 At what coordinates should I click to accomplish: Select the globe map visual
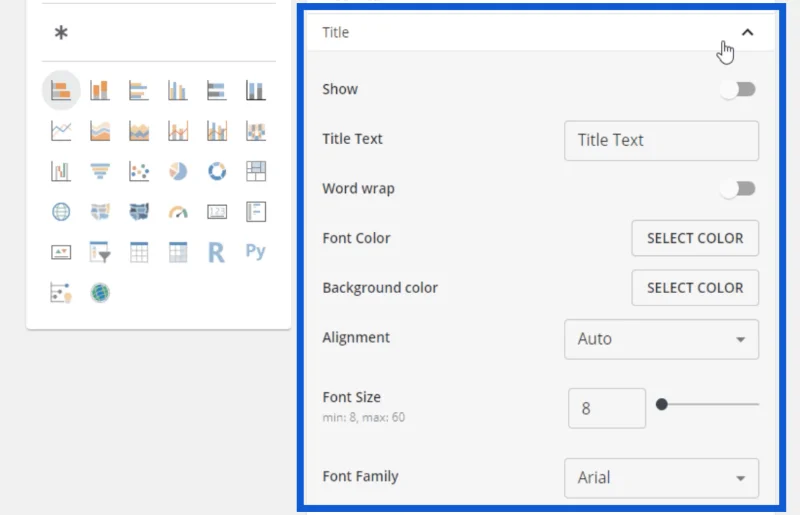tap(61, 211)
